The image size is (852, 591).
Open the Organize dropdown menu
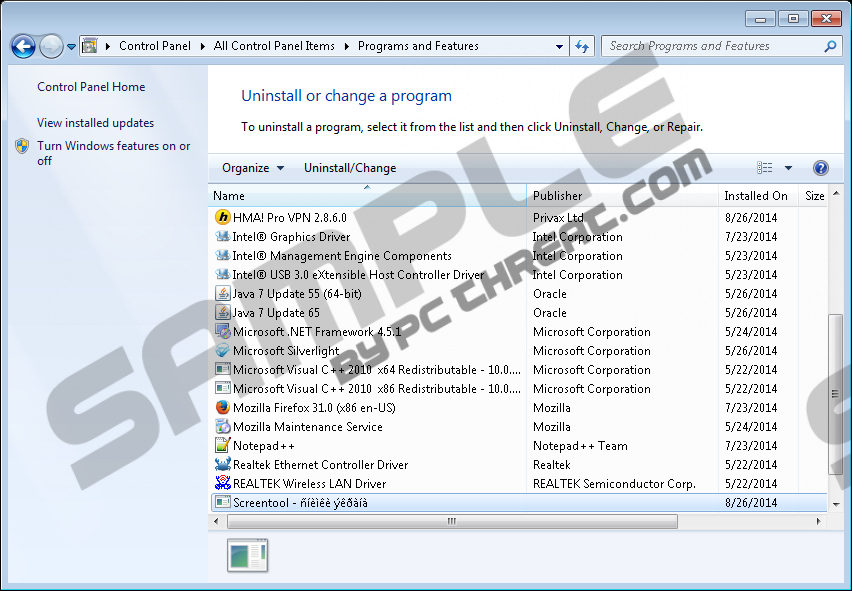pyautogui.click(x=252, y=168)
